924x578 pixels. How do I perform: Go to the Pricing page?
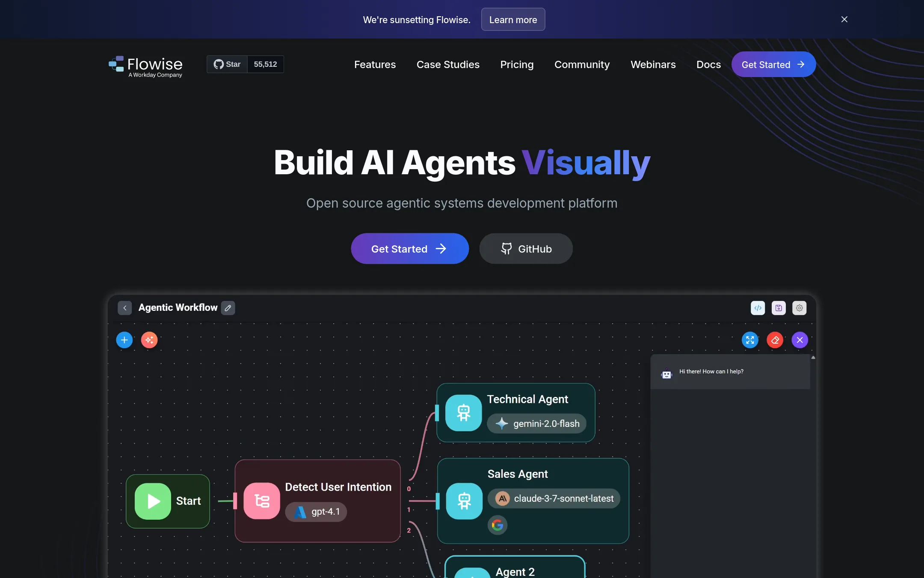point(517,65)
